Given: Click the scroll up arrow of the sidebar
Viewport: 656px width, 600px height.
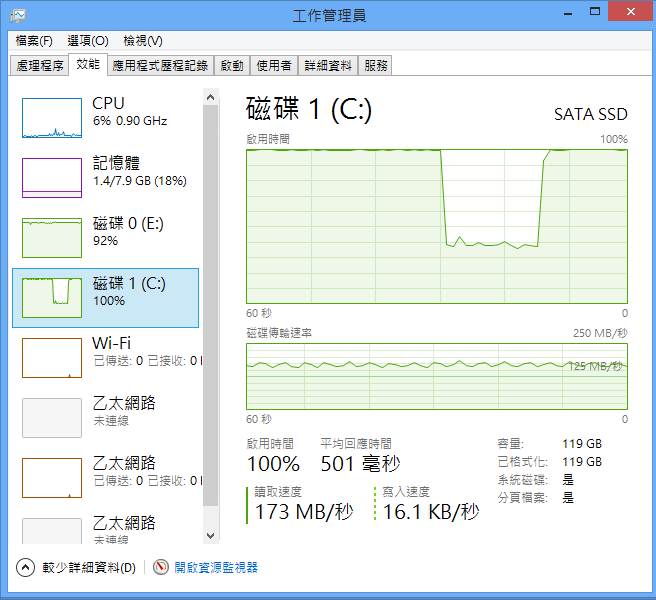Looking at the screenshot, I should (210, 97).
